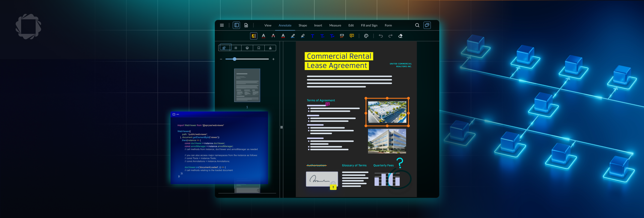The height and width of the screenshot is (218, 644).
Task: Select the squiggly underline tool
Action: pos(283,36)
